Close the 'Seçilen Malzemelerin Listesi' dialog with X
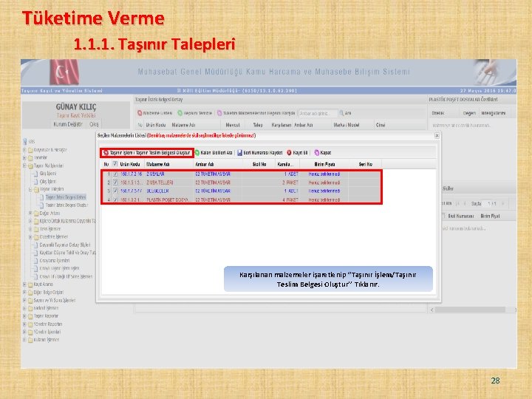The height and width of the screenshot is (399, 532). click(x=437, y=135)
